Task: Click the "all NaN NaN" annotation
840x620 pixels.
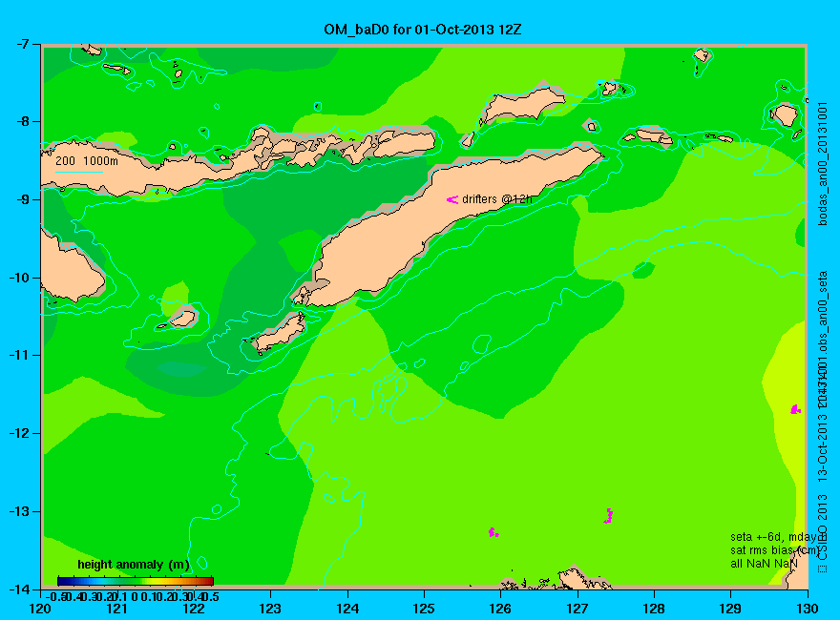Action: point(764,564)
